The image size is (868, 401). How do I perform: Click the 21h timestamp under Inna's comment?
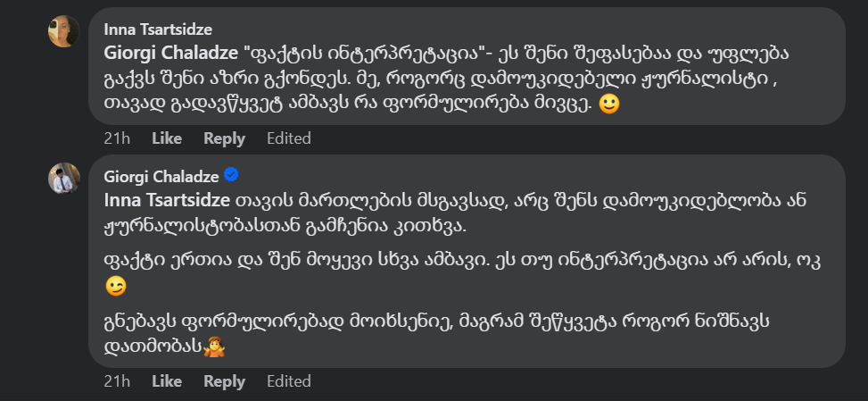[x=117, y=138]
